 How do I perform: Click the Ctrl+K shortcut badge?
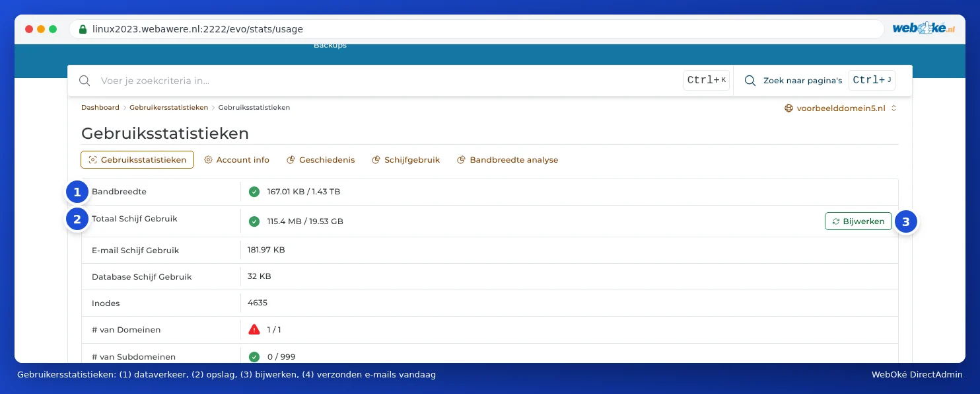(707, 81)
